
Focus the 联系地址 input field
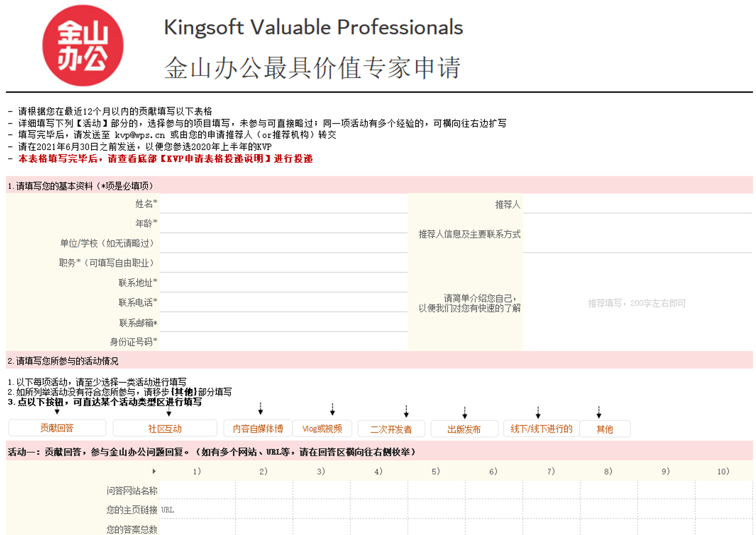[x=283, y=283]
